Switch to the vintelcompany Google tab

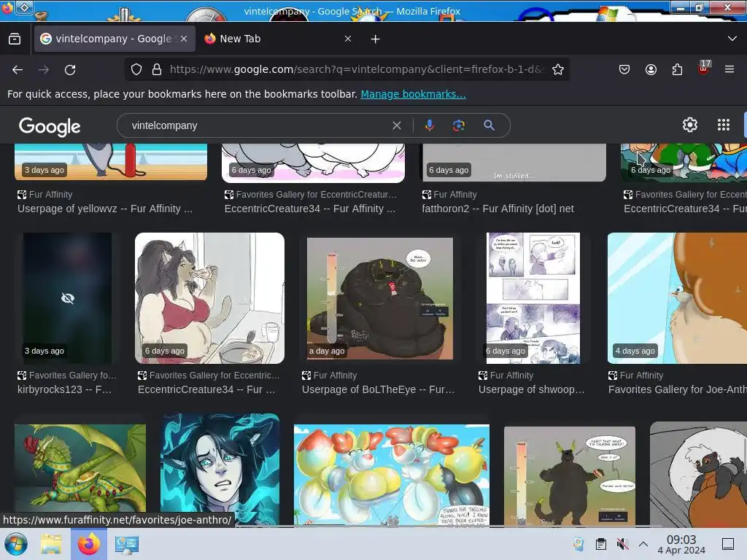(115, 39)
